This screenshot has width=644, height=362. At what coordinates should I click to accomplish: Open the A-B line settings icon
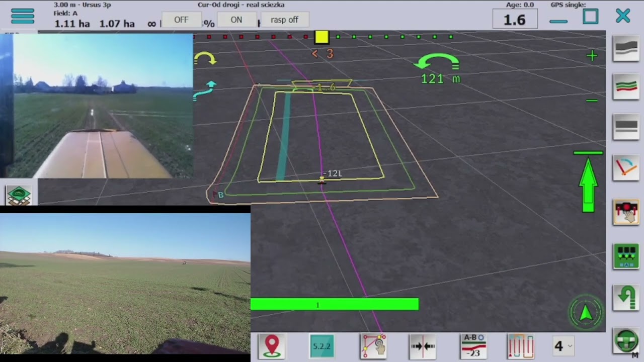pyautogui.click(x=473, y=346)
